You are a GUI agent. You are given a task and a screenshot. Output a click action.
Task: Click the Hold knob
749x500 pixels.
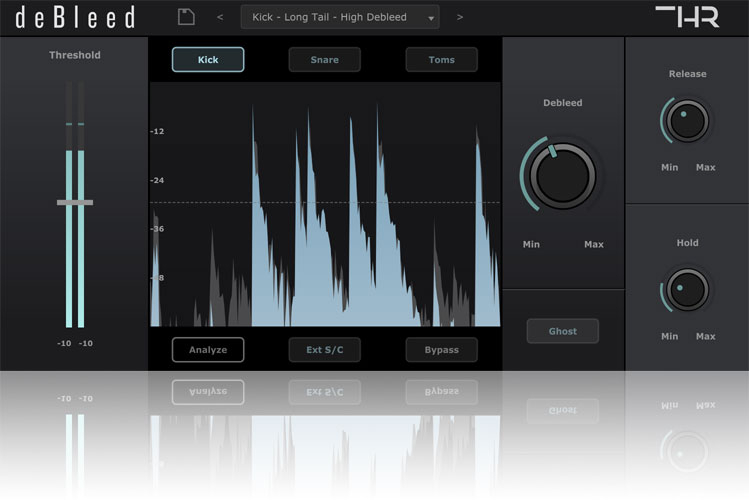tap(686, 289)
